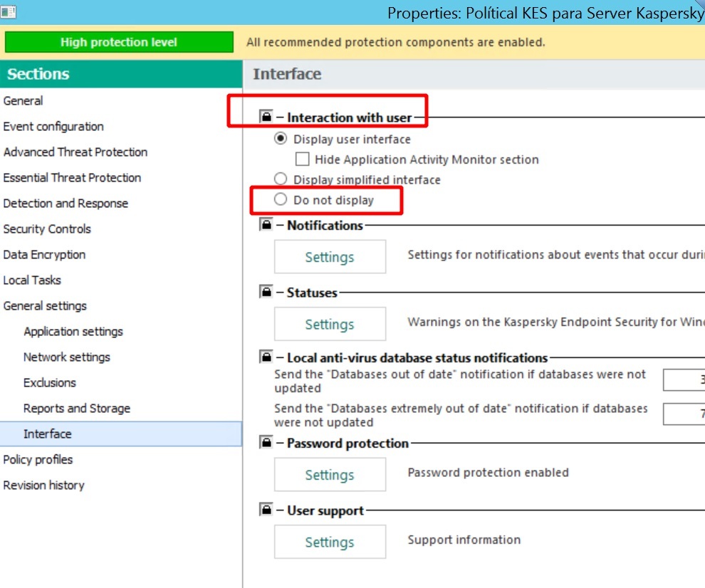The width and height of the screenshot is (705, 588).
Task: Toggle lock for Local anti-virus database status notifications
Action: (x=266, y=357)
